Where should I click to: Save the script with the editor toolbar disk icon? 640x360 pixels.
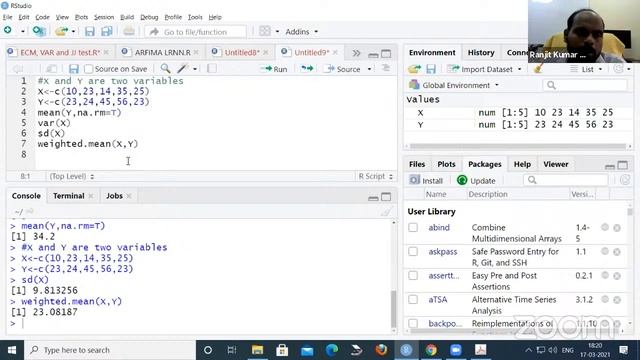[73, 69]
